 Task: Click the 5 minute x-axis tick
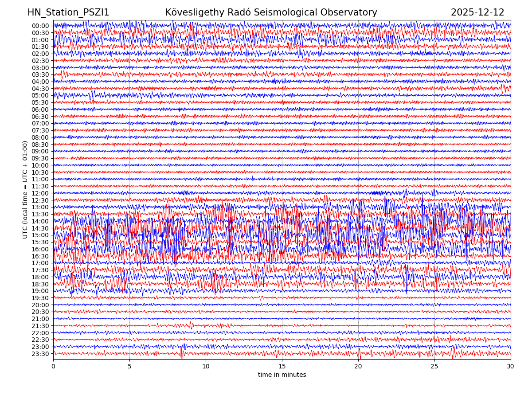(129, 367)
